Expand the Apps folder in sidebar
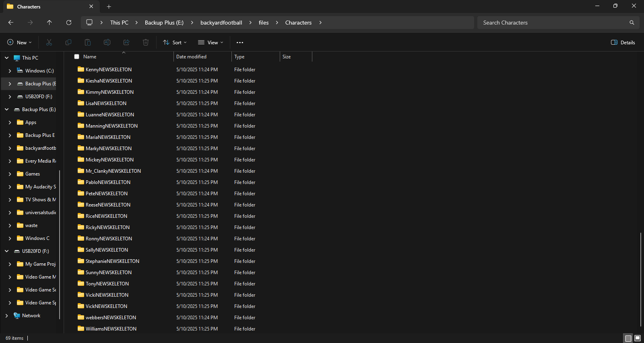This screenshot has height=343, width=644. click(10, 122)
